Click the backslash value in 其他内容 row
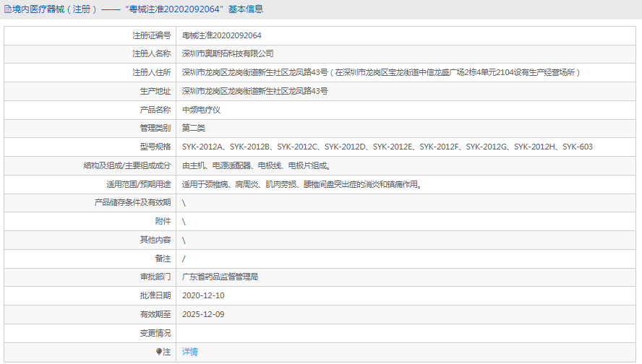Image resolution: width=642 pixels, height=364 pixels. coord(184,240)
